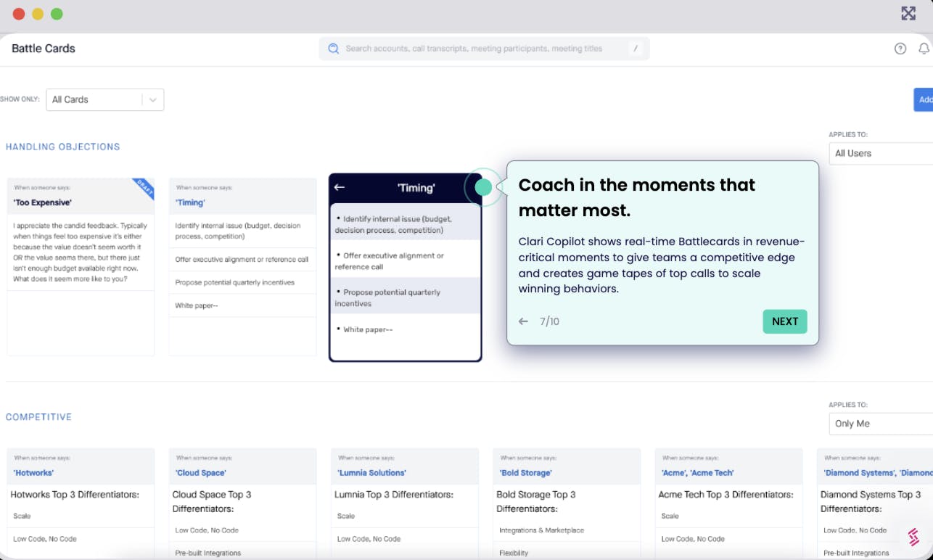
Task: Click NEXT in the tour tooltip
Action: (785, 321)
